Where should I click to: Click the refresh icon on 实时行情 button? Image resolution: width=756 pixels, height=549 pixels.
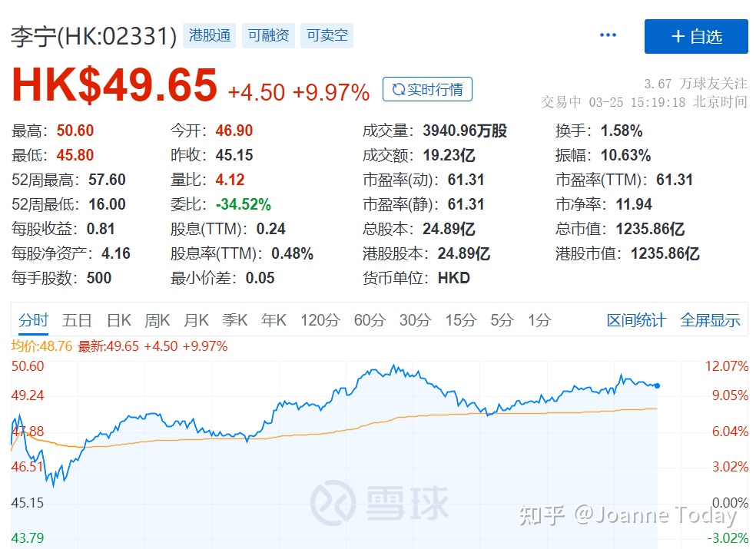pyautogui.click(x=396, y=89)
